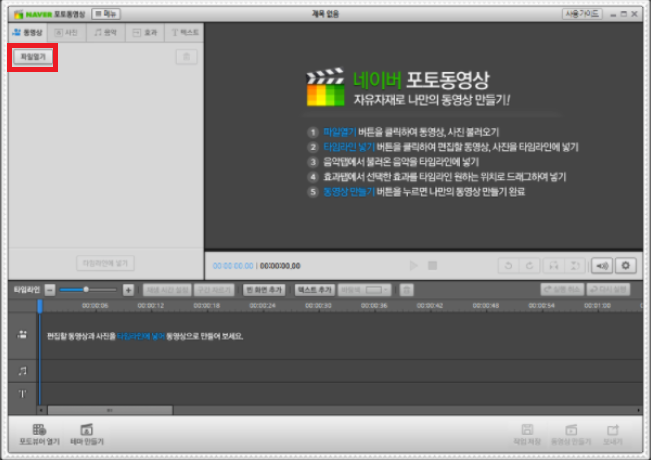The image size is (652, 460).
Task: Switch to the 음악 tab
Action: point(106,32)
